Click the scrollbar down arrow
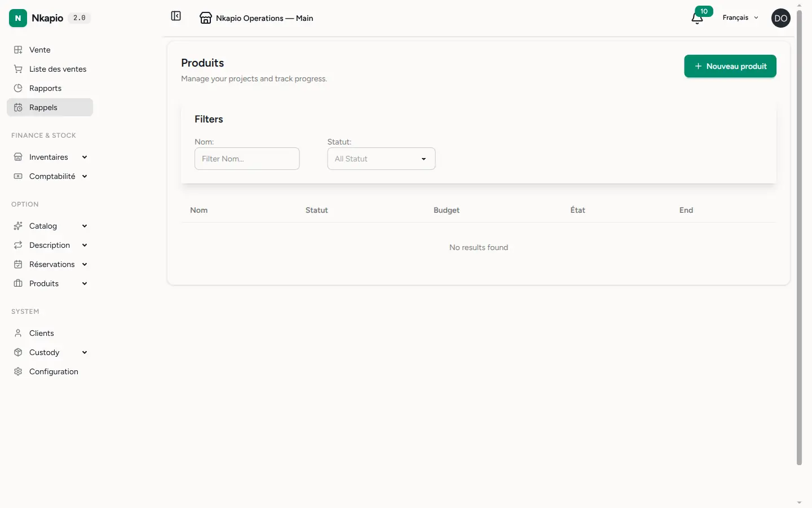 [799, 502]
